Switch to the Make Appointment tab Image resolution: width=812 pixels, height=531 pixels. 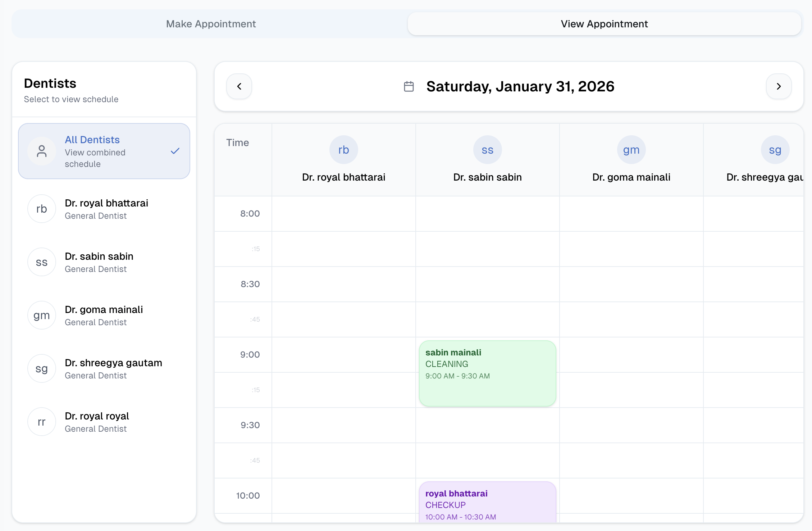[211, 24]
